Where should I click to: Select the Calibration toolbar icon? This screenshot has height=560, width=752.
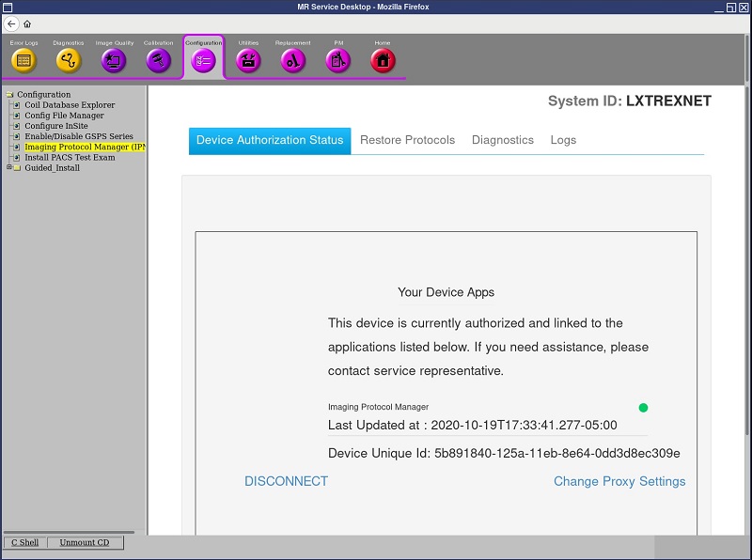[158, 60]
